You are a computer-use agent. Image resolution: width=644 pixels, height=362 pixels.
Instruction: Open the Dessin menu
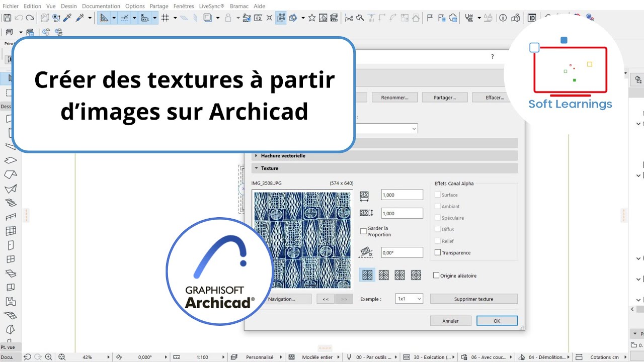tap(69, 6)
